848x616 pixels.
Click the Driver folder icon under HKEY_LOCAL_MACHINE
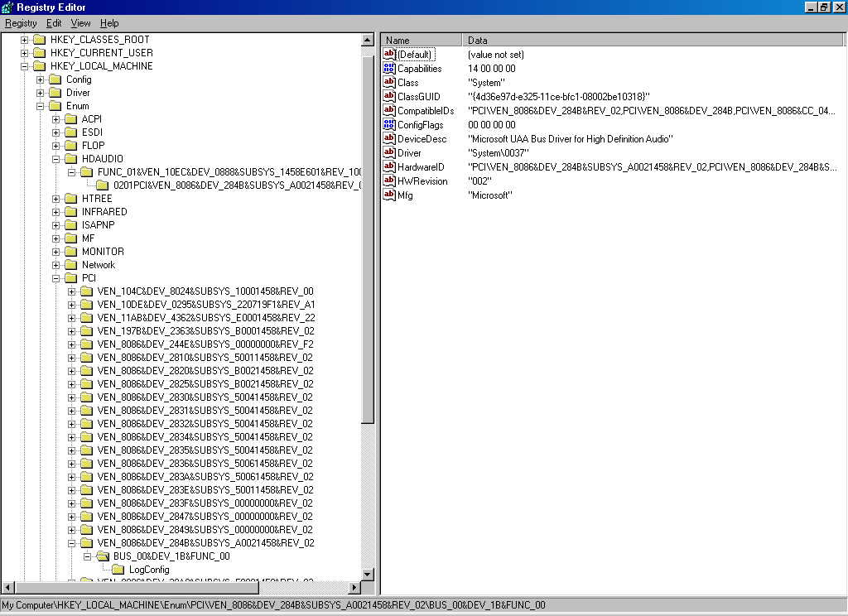pos(55,93)
